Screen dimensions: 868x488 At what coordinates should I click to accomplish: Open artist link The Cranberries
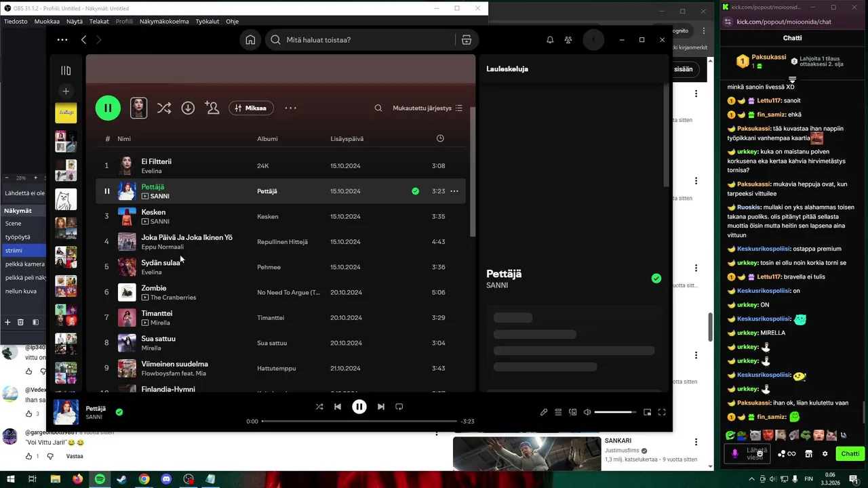[x=173, y=298]
